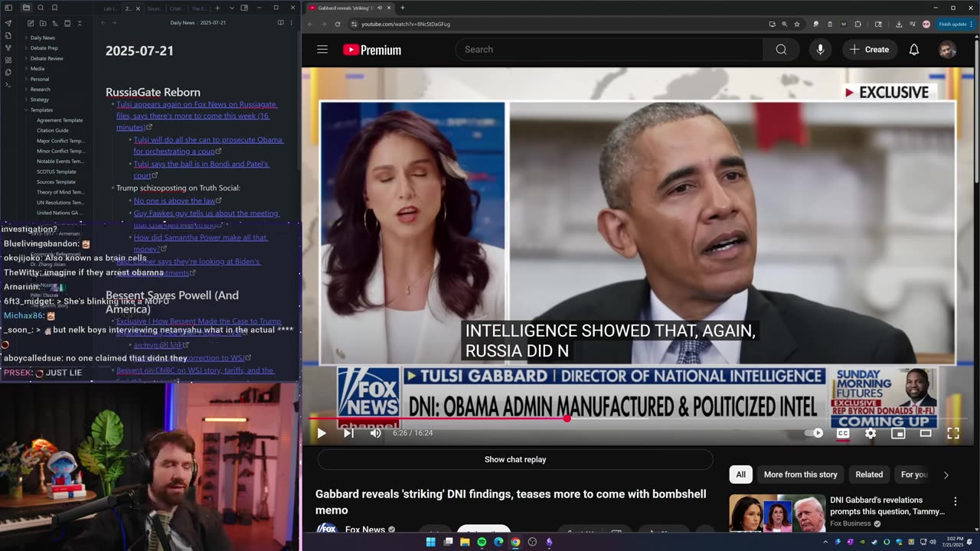Collapse Templates folder in Obsidian
This screenshot has width=980, height=551.
coord(41,110)
